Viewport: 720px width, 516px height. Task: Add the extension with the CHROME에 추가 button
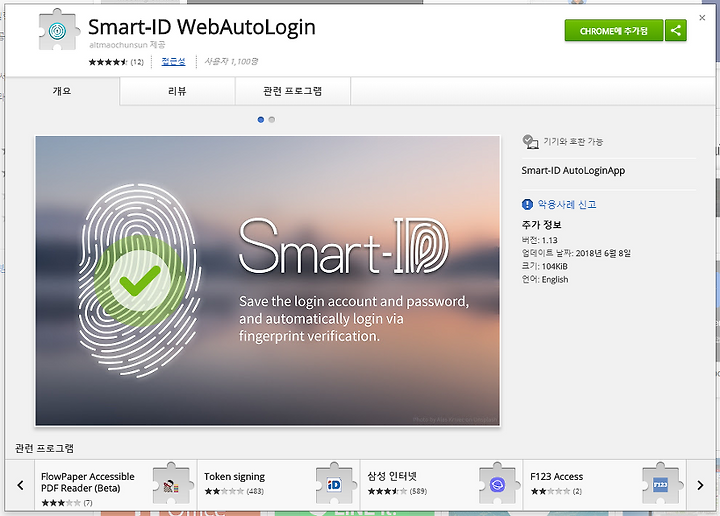tap(614, 30)
